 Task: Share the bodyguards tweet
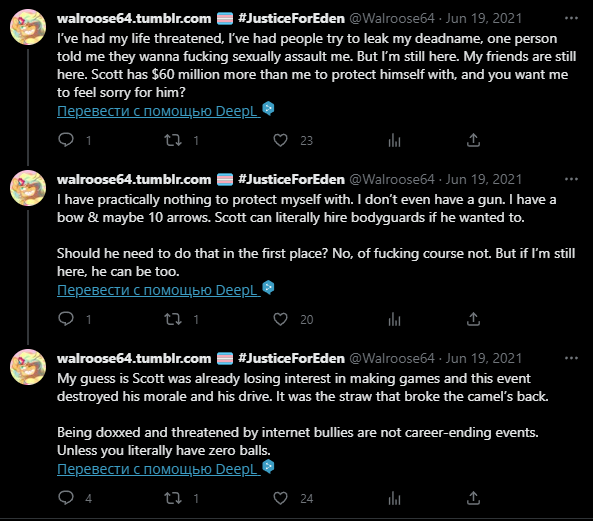coord(473,319)
